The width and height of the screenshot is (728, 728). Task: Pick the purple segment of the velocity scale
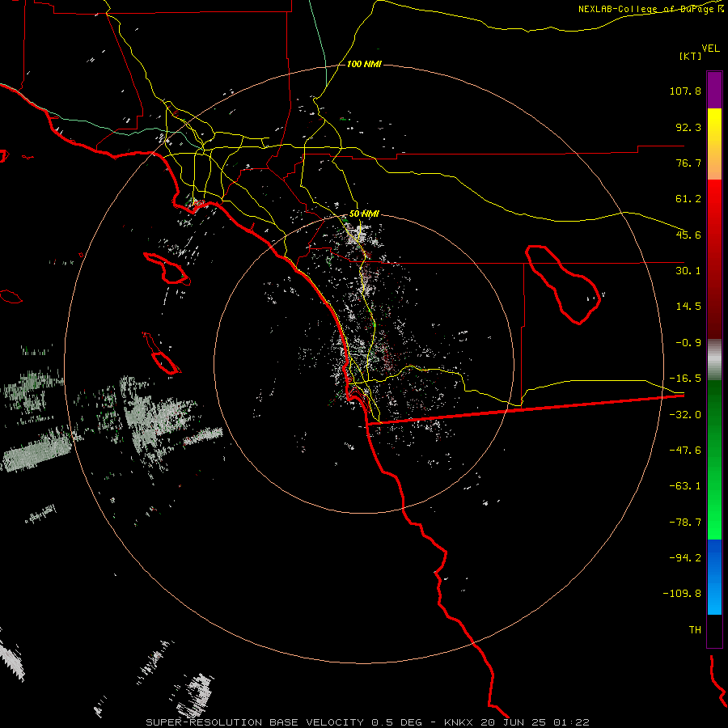coord(714,90)
